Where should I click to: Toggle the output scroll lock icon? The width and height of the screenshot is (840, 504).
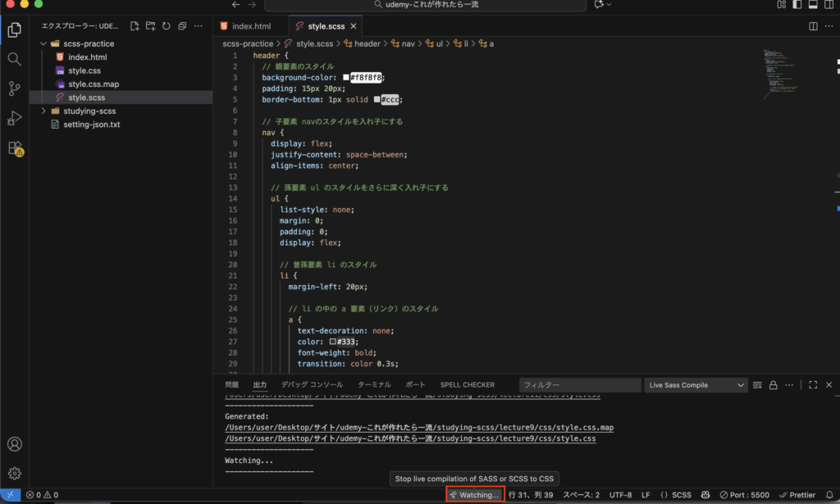coord(773,385)
